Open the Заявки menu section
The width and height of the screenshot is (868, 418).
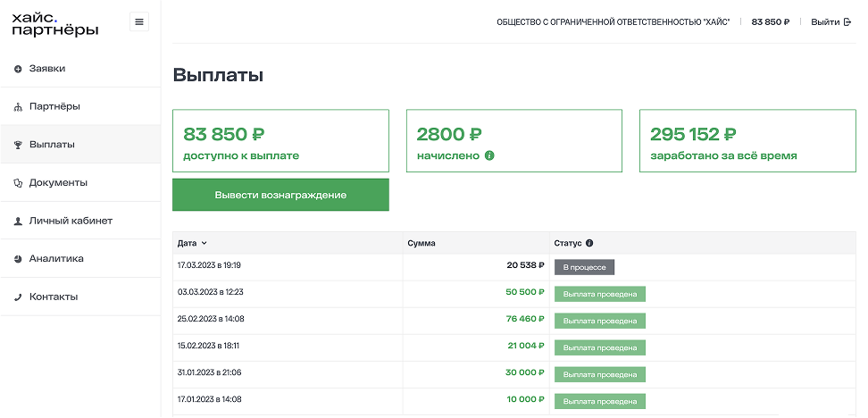coord(47,69)
